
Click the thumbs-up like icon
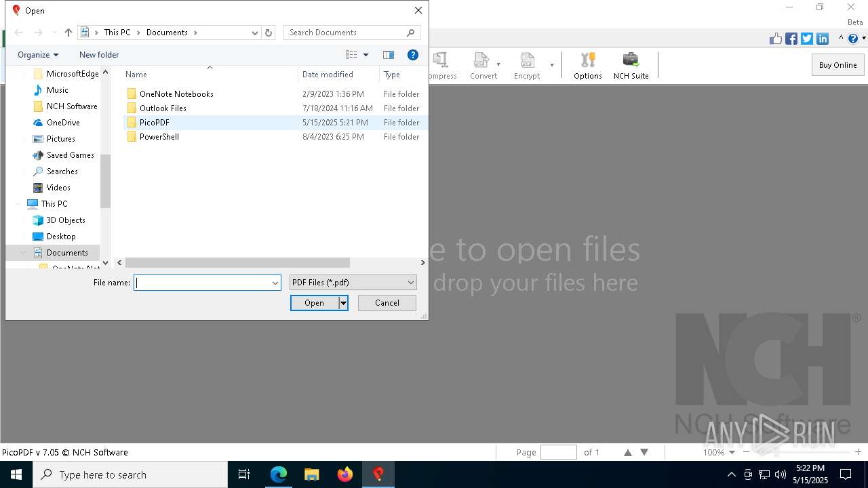click(776, 39)
